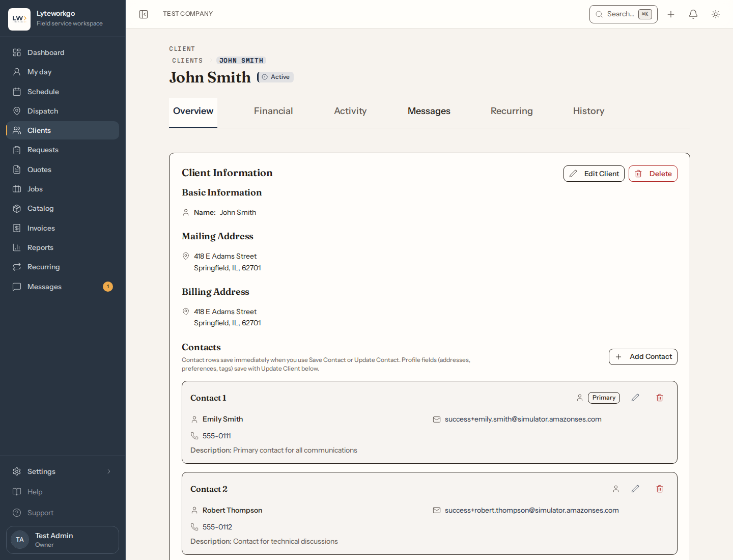Click the Add Contact button
The width and height of the screenshot is (733, 560).
pyautogui.click(x=643, y=357)
